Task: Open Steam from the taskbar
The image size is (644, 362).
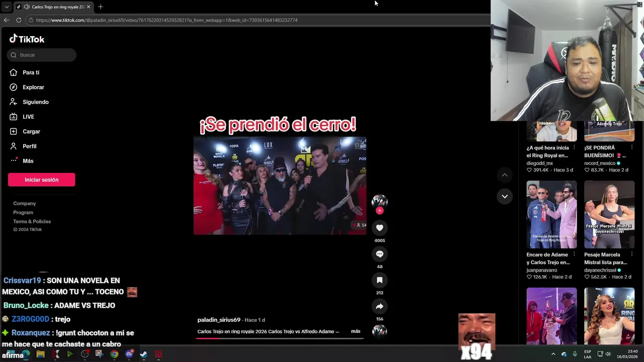Action: [143, 354]
